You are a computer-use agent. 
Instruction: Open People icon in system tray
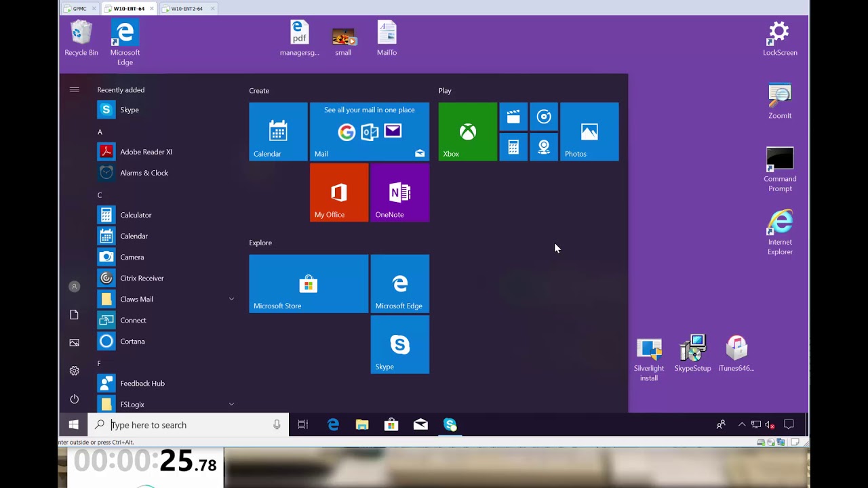point(721,425)
